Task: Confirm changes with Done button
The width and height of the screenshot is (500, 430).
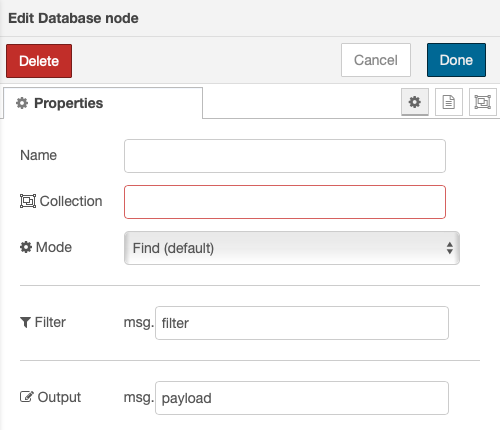Action: tap(456, 60)
